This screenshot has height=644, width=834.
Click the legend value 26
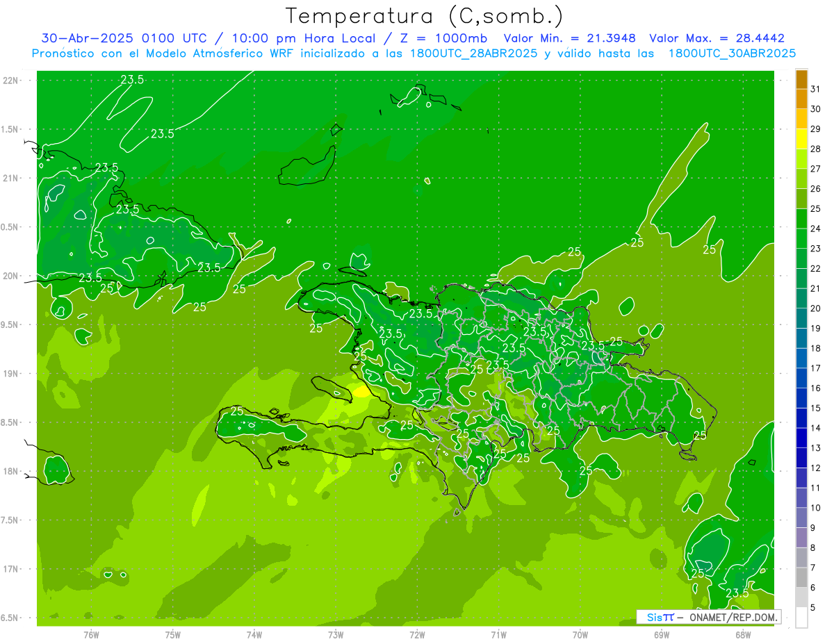pos(815,189)
